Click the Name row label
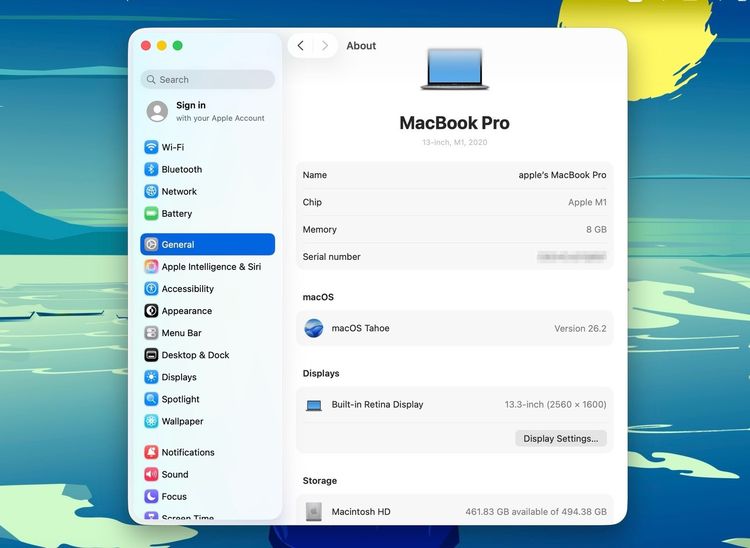This screenshot has height=548, width=750. [x=315, y=175]
